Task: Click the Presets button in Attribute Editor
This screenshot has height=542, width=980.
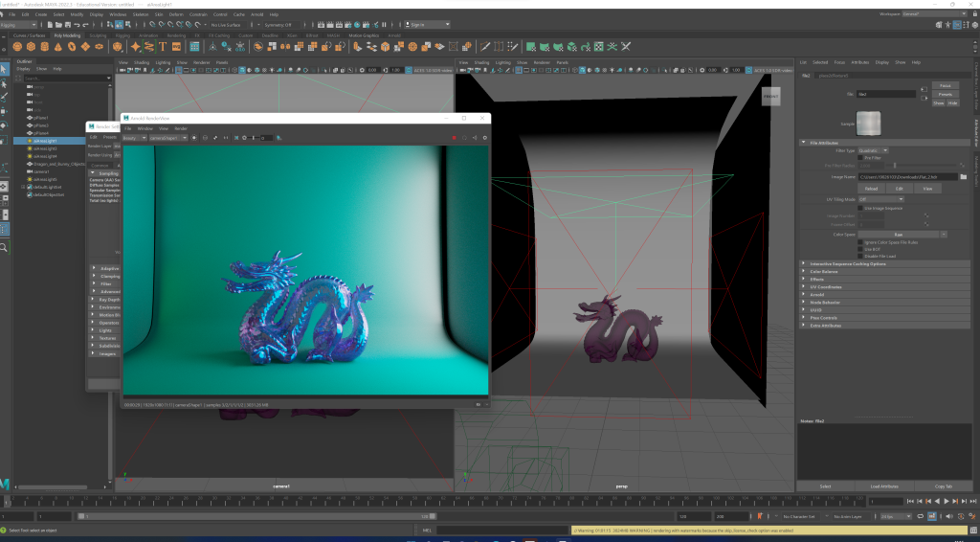Action: click(945, 95)
